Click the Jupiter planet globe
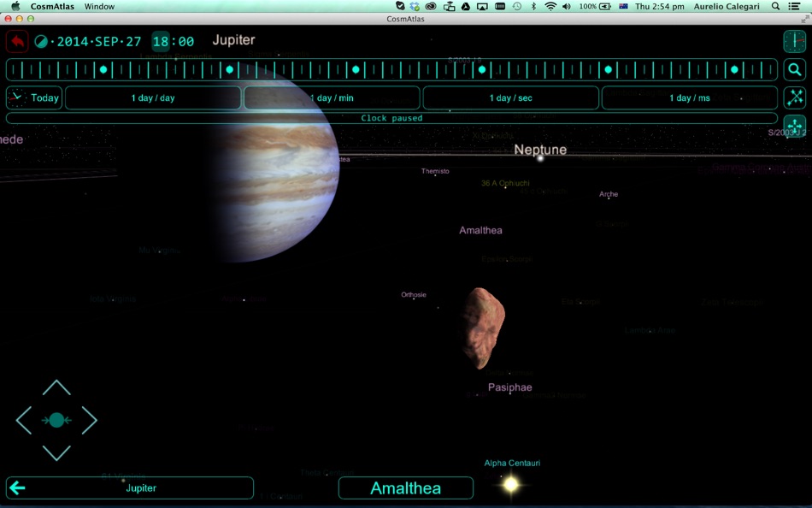This screenshot has height=508, width=812. 274,163
